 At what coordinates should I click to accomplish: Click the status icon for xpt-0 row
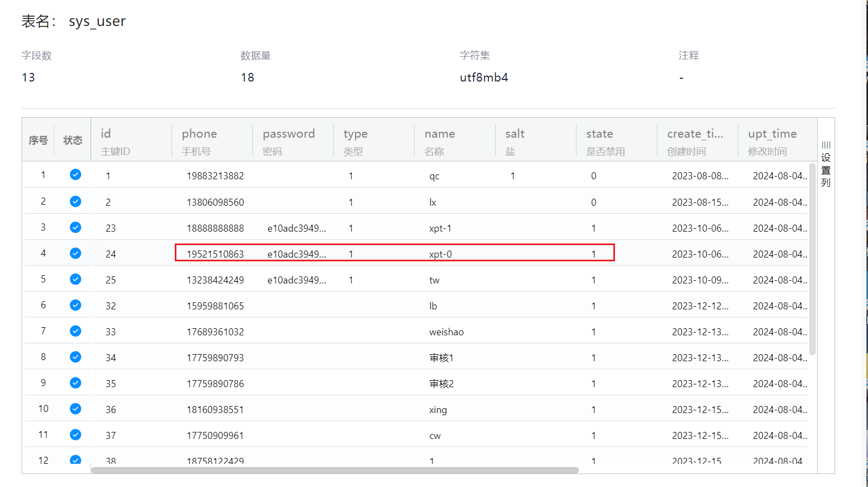76,253
